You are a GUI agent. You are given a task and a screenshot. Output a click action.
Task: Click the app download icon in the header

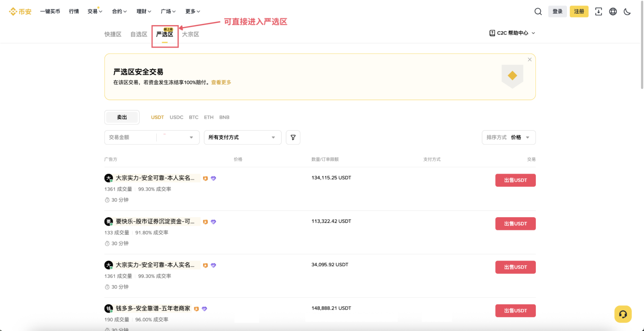point(599,11)
